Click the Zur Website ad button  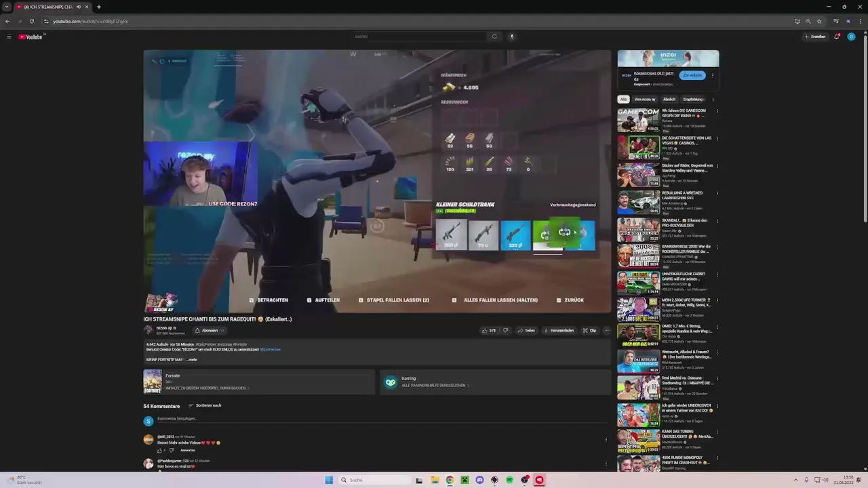[x=692, y=75]
